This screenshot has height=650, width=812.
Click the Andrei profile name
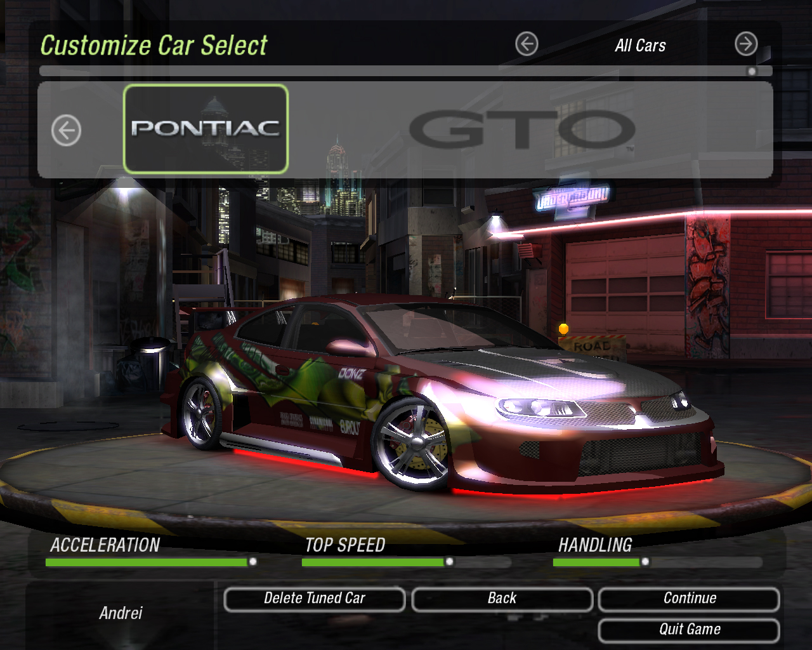[121, 613]
